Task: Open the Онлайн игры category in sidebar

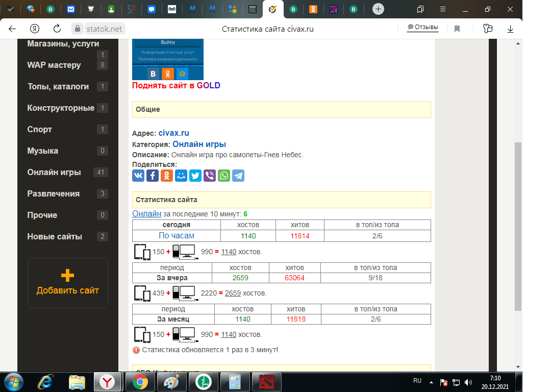Action: tap(54, 173)
